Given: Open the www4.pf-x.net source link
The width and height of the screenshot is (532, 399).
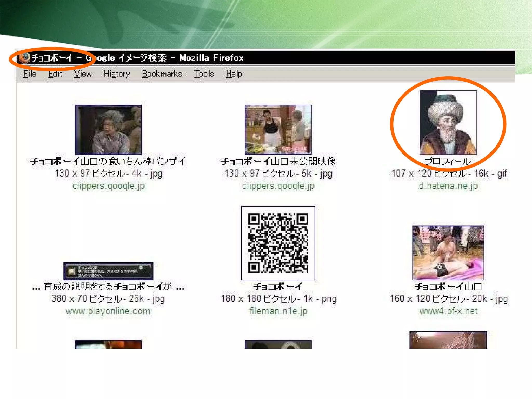Looking at the screenshot, I should click(448, 311).
